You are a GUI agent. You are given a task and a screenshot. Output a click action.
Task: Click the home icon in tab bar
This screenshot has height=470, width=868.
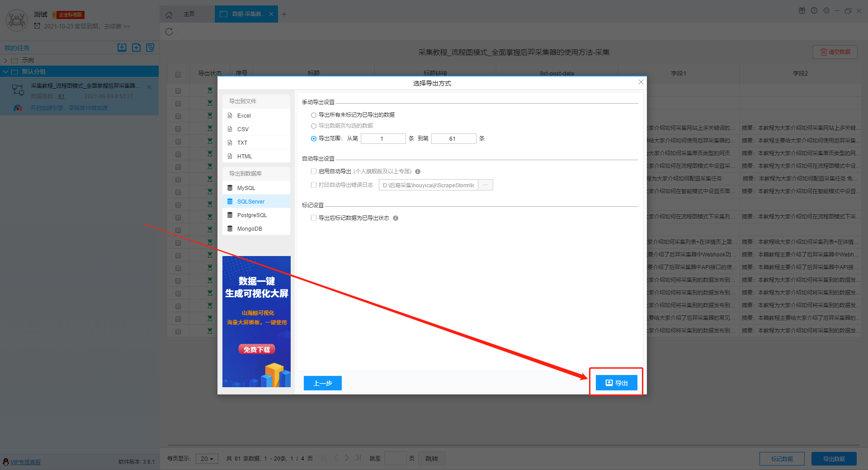click(x=169, y=14)
